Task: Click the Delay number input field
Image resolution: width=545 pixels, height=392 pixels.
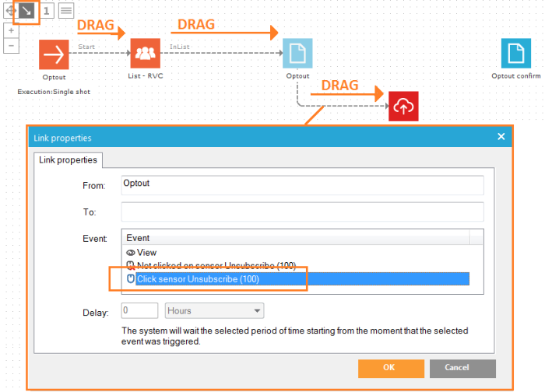Action: click(x=140, y=311)
